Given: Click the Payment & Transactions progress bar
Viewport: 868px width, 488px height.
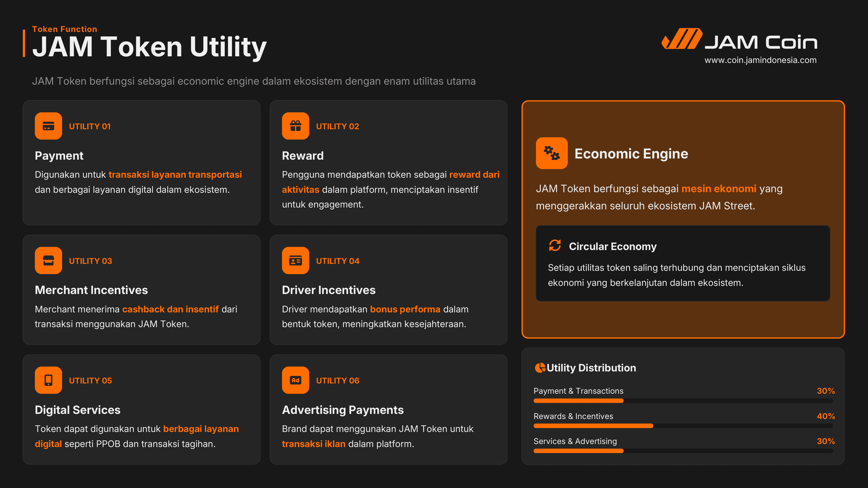Looking at the screenshot, I should pos(683,401).
